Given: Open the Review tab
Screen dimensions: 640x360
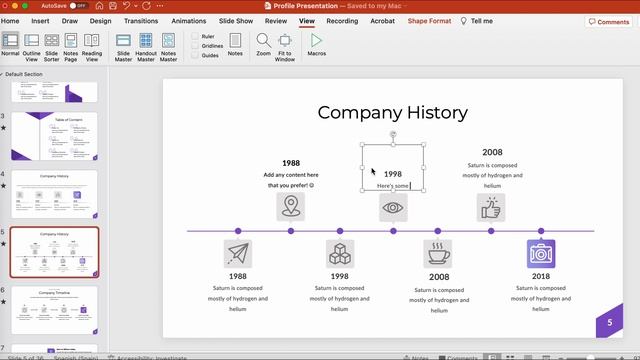Looking at the screenshot, I should point(276,21).
